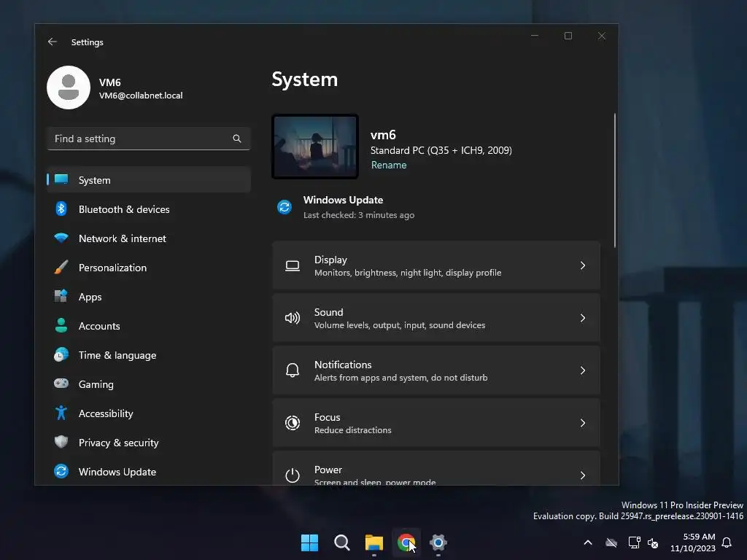This screenshot has width=747, height=560.
Task: Click the Power icon in settings list
Action: 293,475
